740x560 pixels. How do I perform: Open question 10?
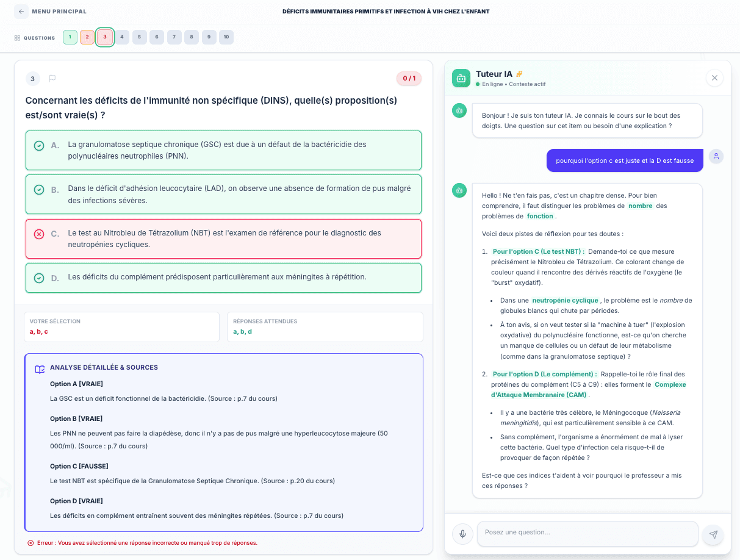(226, 37)
